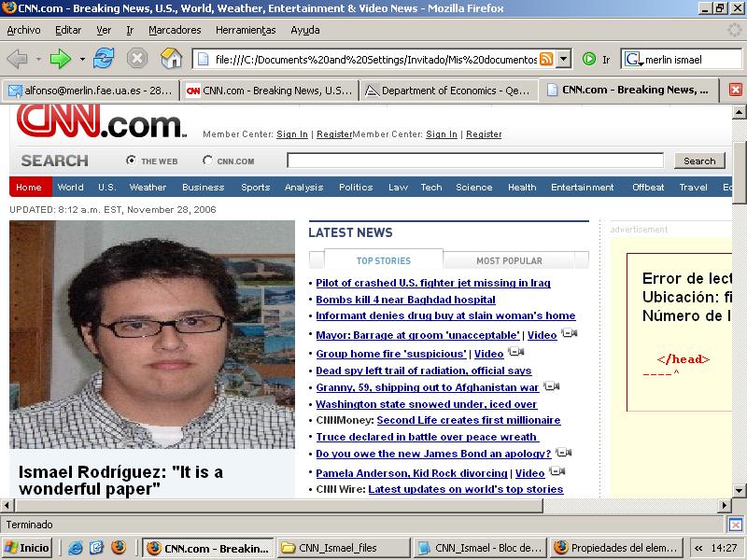747x560 pixels.
Task: Click the first Sign In link
Action: 292,134
